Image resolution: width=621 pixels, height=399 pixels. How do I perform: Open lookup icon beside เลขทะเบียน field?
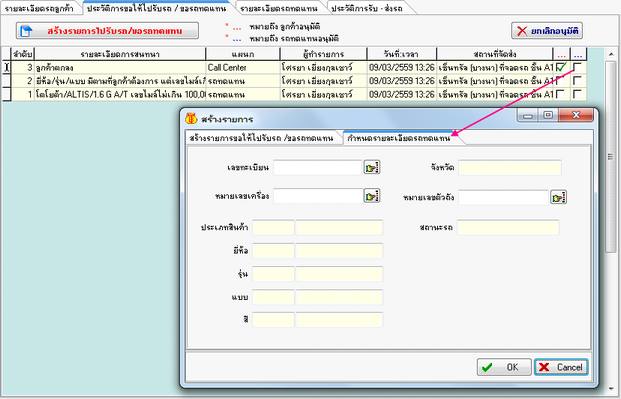coord(371,168)
